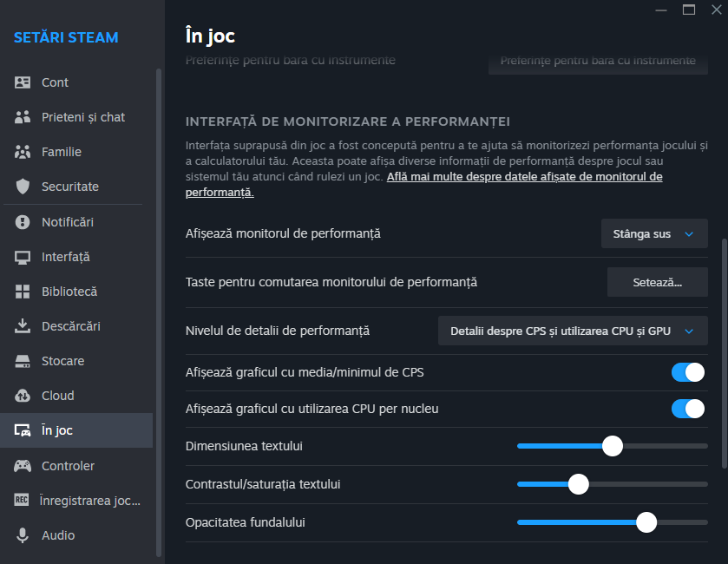Click the Dimensiunea textului slider handle
This screenshot has width=728, height=564.
[613, 446]
